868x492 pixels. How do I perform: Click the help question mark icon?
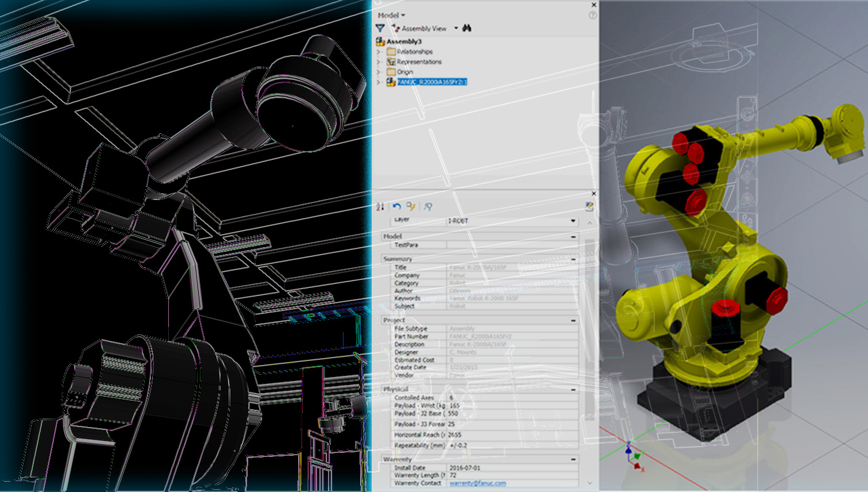592,16
